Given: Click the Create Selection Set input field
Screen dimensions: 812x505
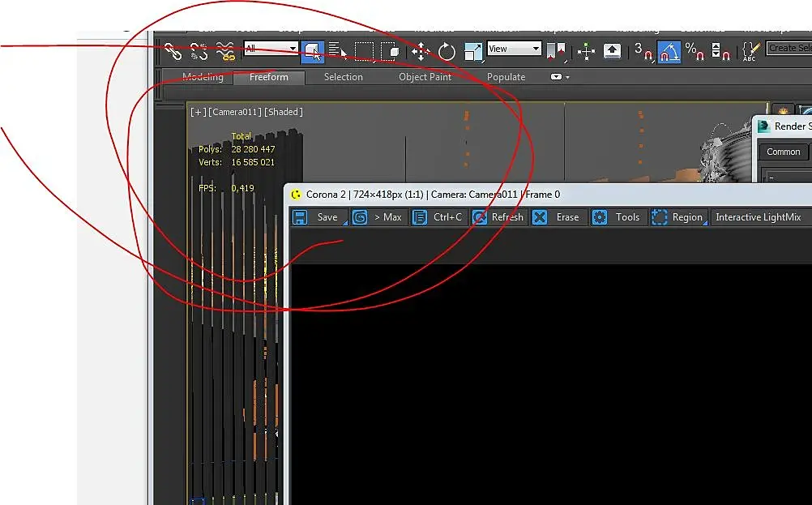Looking at the screenshot, I should tap(789, 48).
